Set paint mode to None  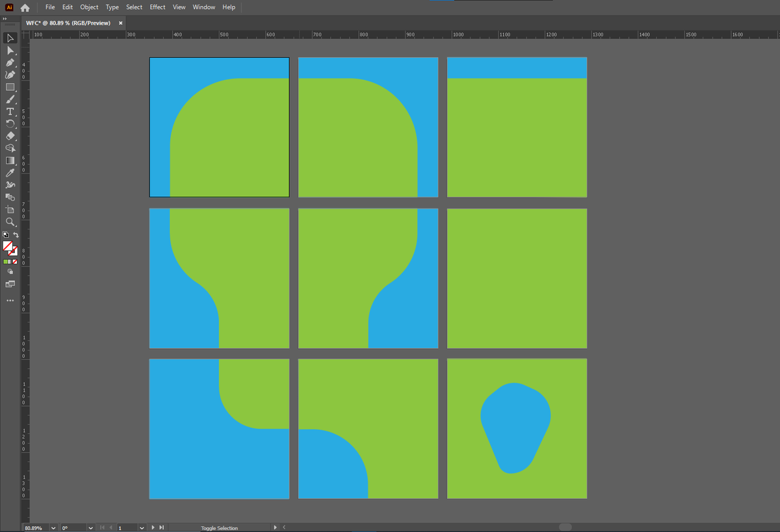[x=15, y=261]
